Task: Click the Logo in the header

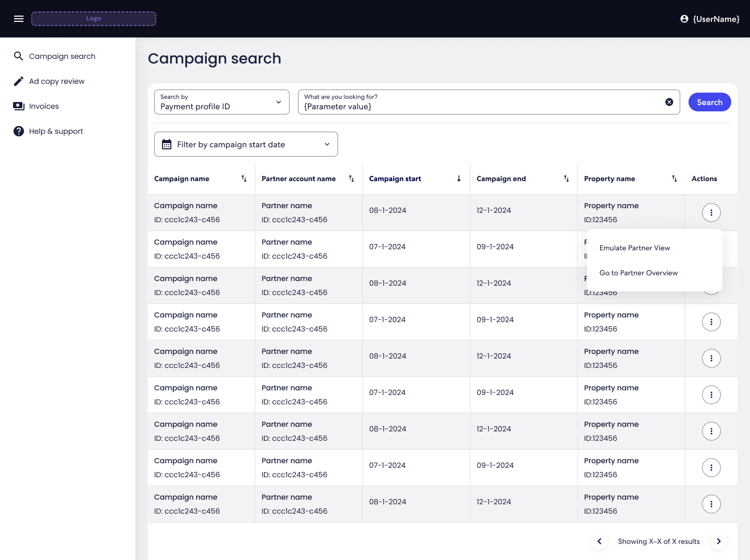Action: click(94, 18)
